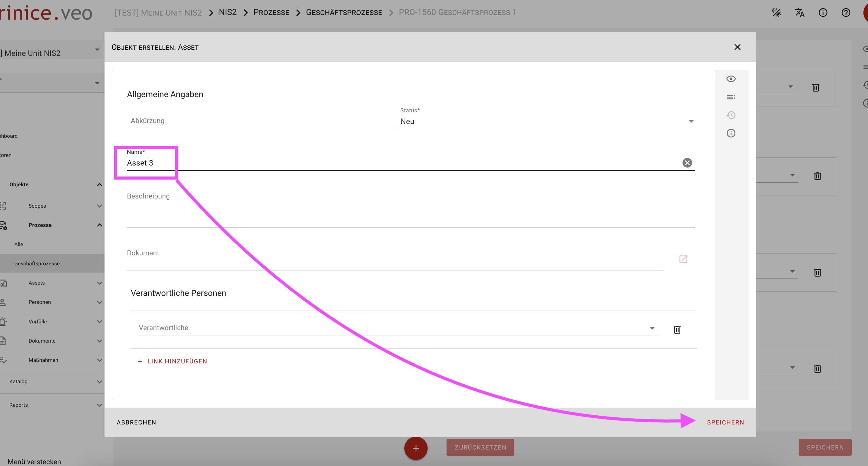The height and width of the screenshot is (466, 868).
Task: Toggle the theme contrast icon in header
Action: point(776,13)
